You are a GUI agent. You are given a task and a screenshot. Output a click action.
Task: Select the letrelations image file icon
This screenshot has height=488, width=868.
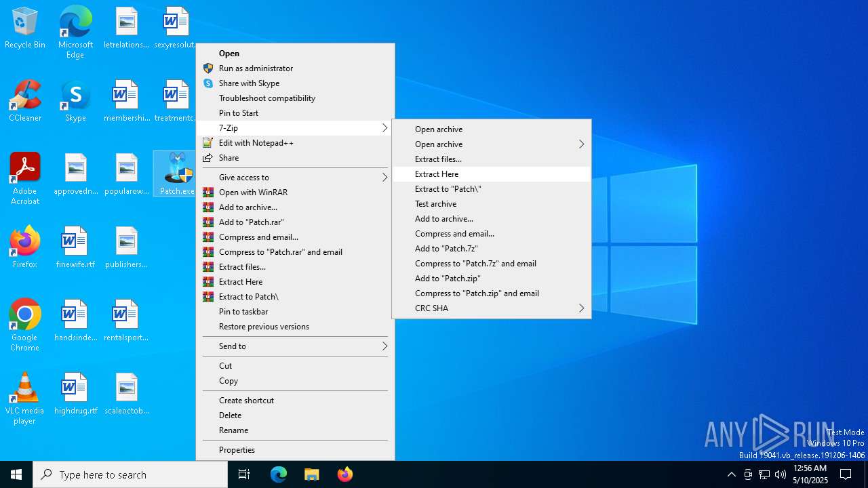(x=126, y=28)
